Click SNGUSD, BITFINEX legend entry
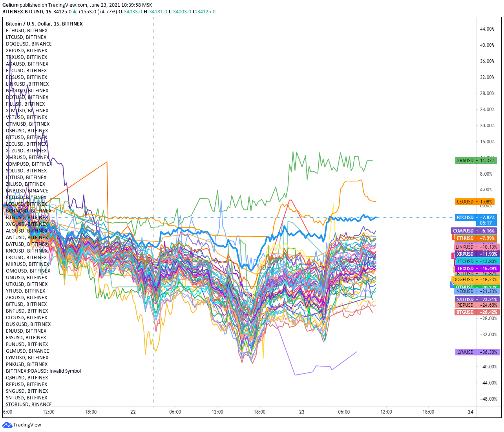 27,391
